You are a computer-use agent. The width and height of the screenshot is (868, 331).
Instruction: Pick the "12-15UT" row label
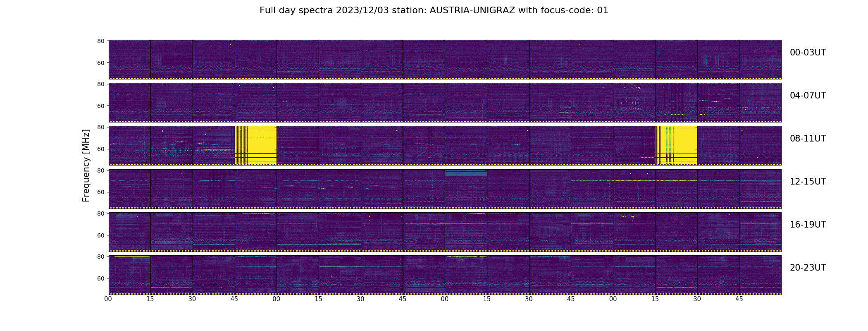tap(808, 182)
